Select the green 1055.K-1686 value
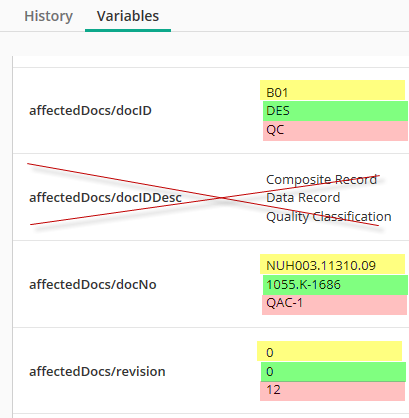This screenshot has width=409, height=418. tap(335, 285)
